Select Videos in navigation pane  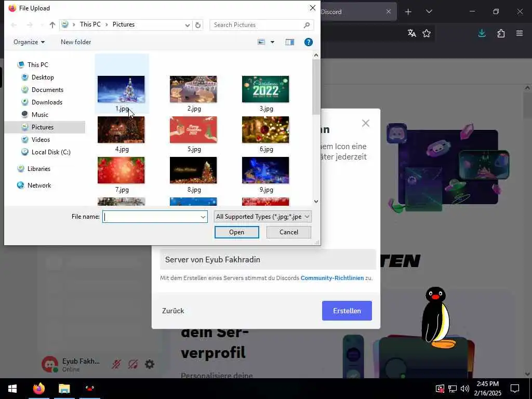click(41, 139)
